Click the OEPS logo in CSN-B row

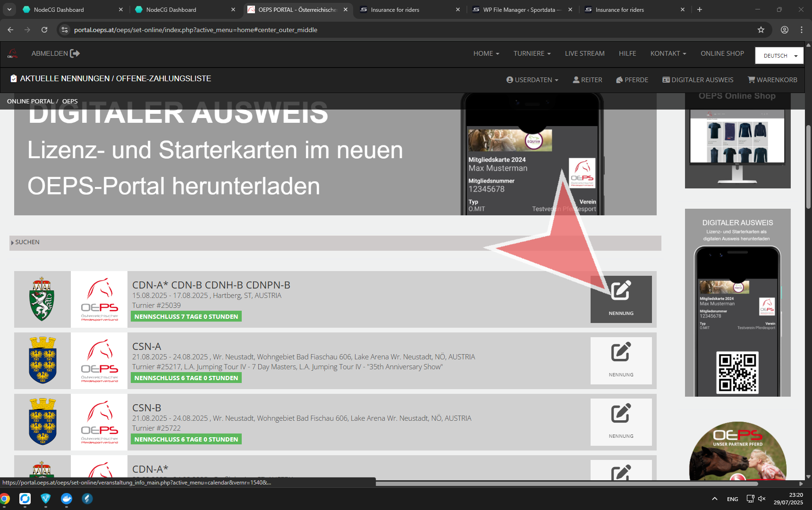(99, 422)
